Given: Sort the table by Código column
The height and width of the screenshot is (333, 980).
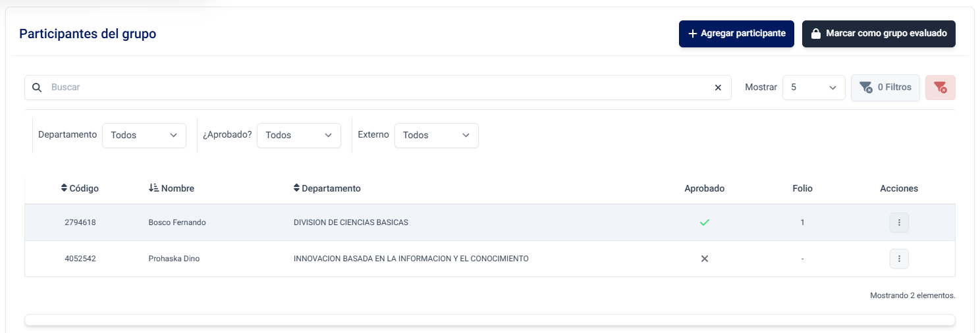Looking at the screenshot, I should [x=80, y=188].
